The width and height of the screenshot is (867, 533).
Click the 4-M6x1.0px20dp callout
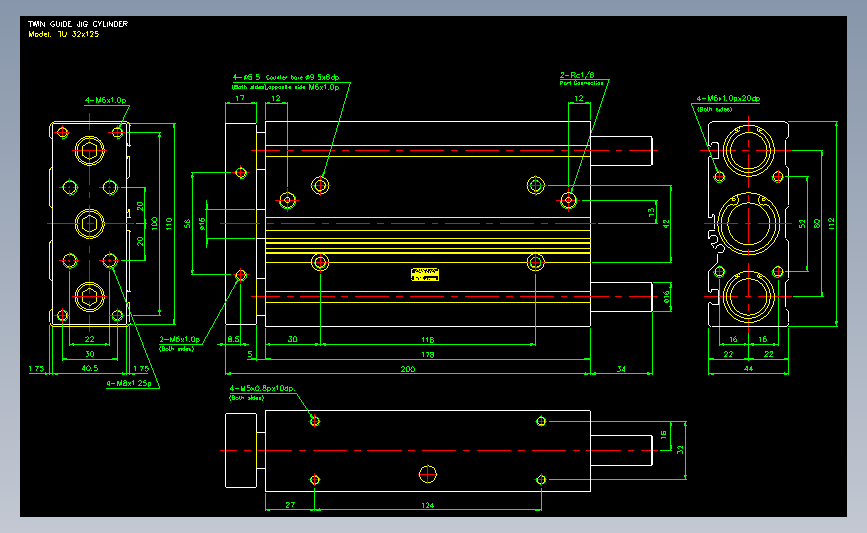pos(728,98)
